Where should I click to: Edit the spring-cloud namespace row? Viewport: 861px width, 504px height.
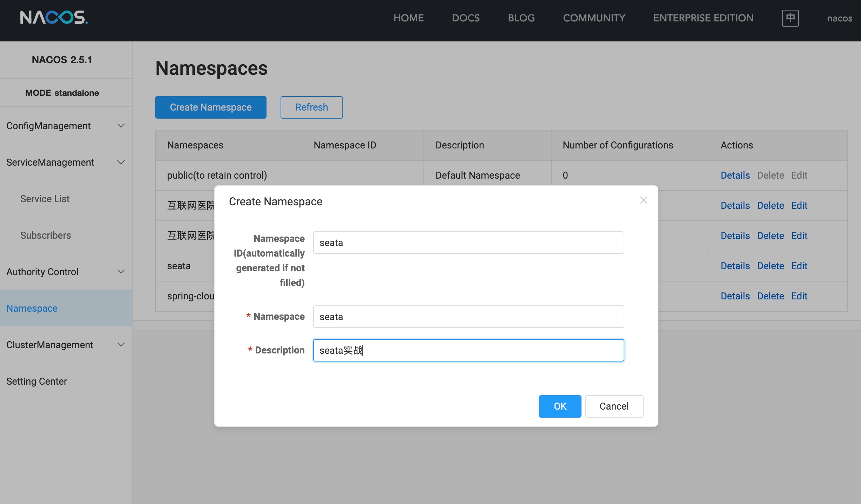[799, 296]
